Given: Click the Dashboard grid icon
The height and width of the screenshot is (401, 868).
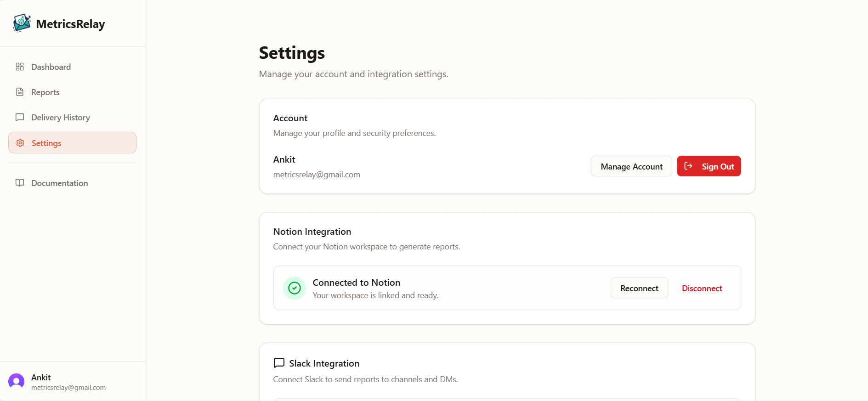Looking at the screenshot, I should [20, 67].
